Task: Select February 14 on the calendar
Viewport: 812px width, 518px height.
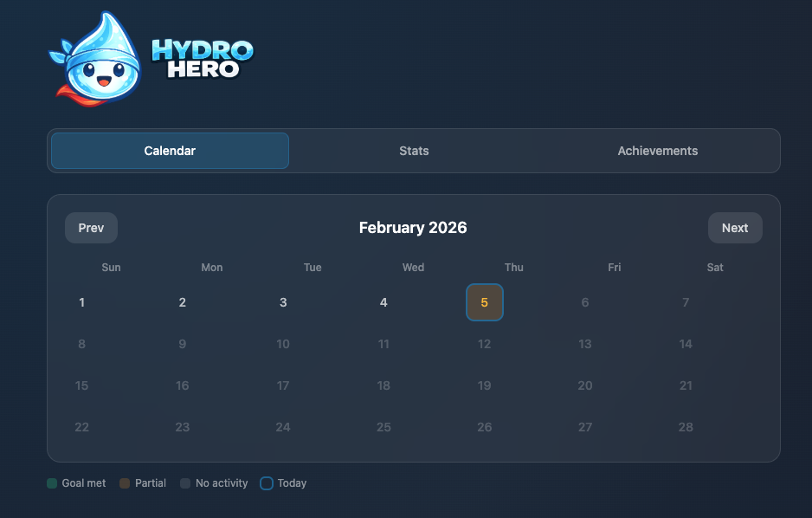Action: (686, 344)
